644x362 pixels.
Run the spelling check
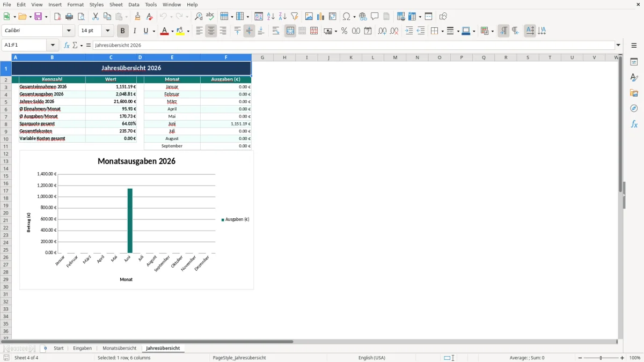tap(210, 17)
